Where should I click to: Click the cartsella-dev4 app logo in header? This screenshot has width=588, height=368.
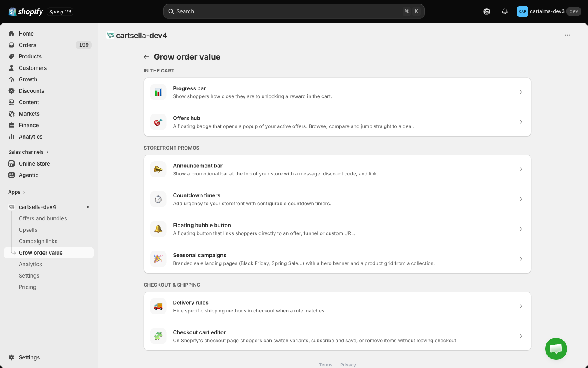click(x=110, y=35)
